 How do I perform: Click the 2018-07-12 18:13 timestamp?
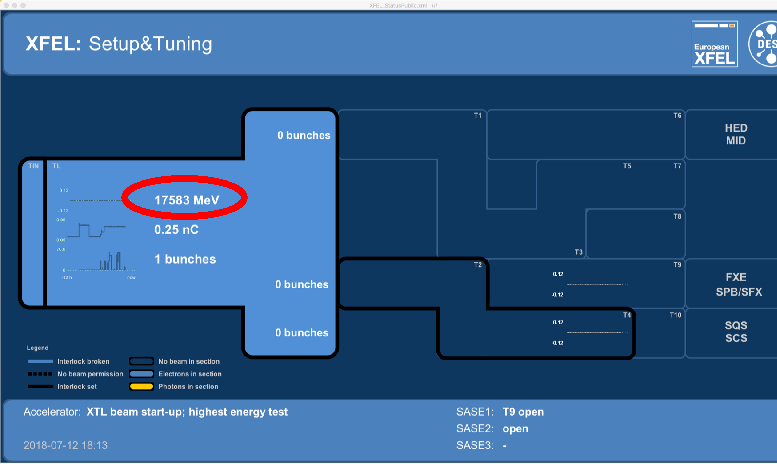click(x=65, y=445)
